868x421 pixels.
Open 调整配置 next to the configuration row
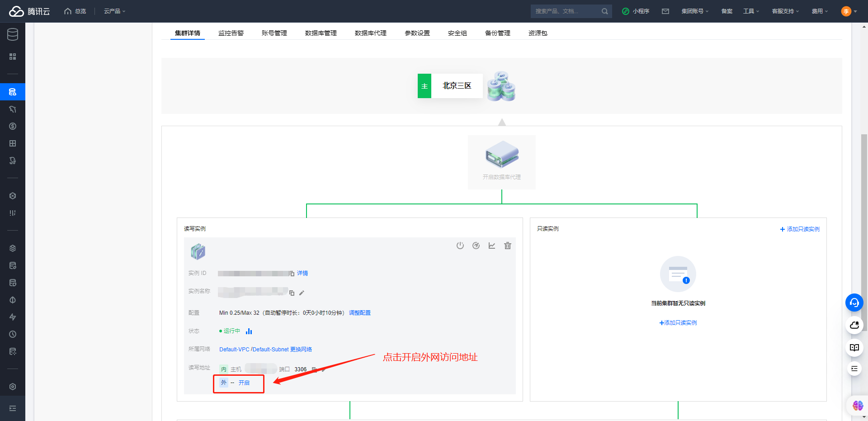coord(359,312)
